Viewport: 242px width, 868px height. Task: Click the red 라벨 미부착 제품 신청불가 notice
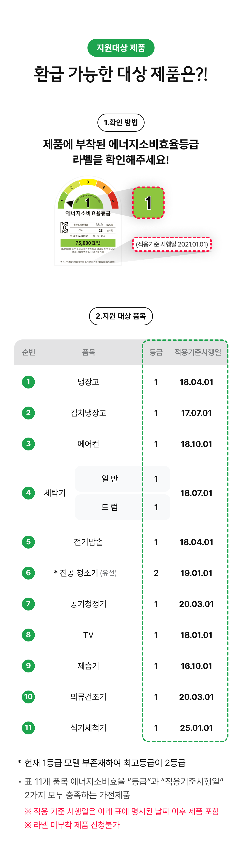point(72,825)
